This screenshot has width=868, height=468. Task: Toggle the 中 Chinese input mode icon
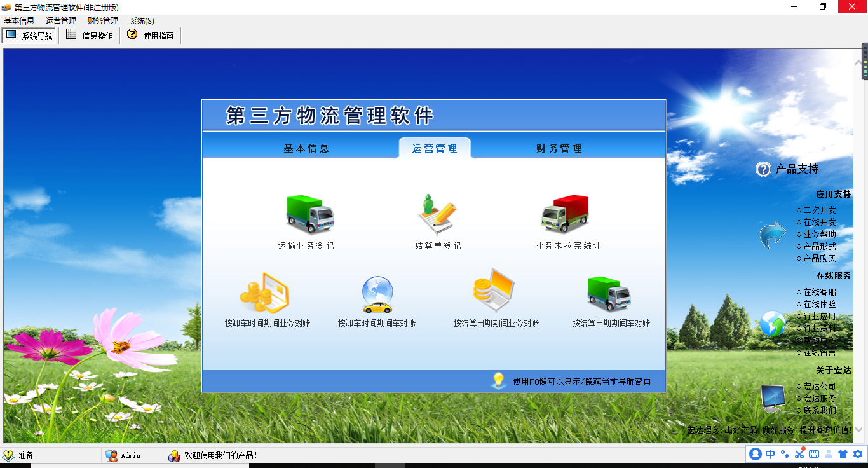click(x=770, y=454)
